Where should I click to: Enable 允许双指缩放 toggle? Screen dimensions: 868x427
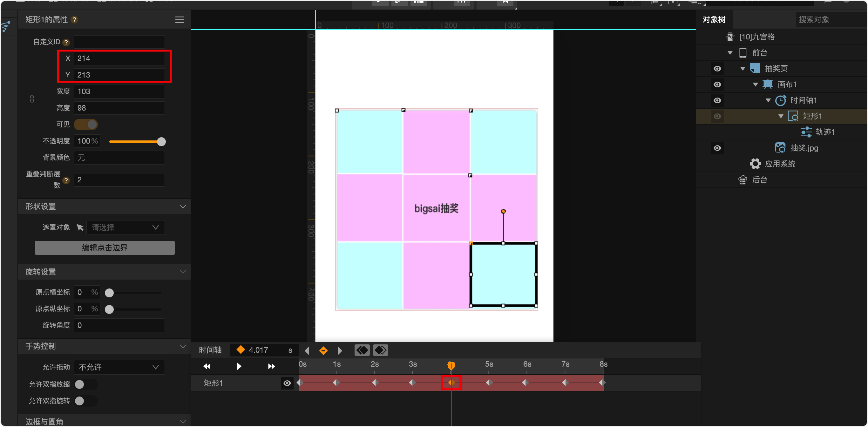tap(85, 384)
